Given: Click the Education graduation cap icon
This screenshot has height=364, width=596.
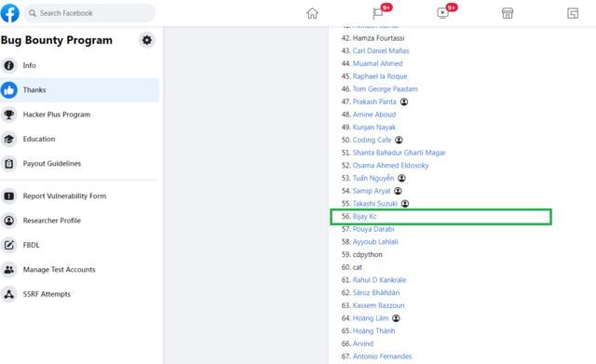Looking at the screenshot, I should [9, 139].
